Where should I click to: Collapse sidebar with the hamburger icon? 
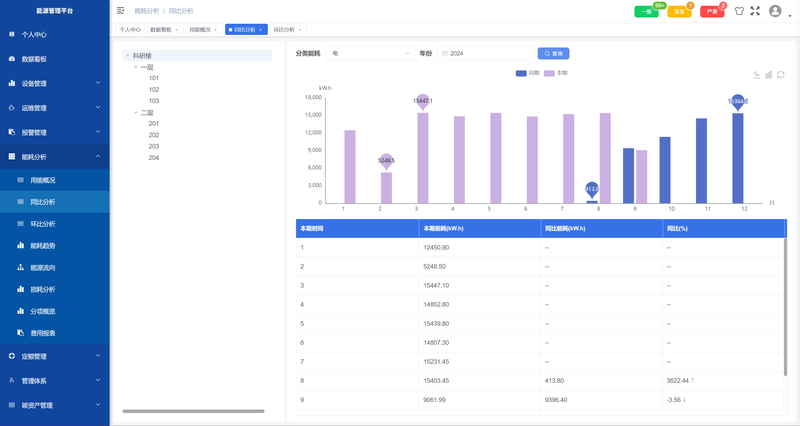(120, 10)
